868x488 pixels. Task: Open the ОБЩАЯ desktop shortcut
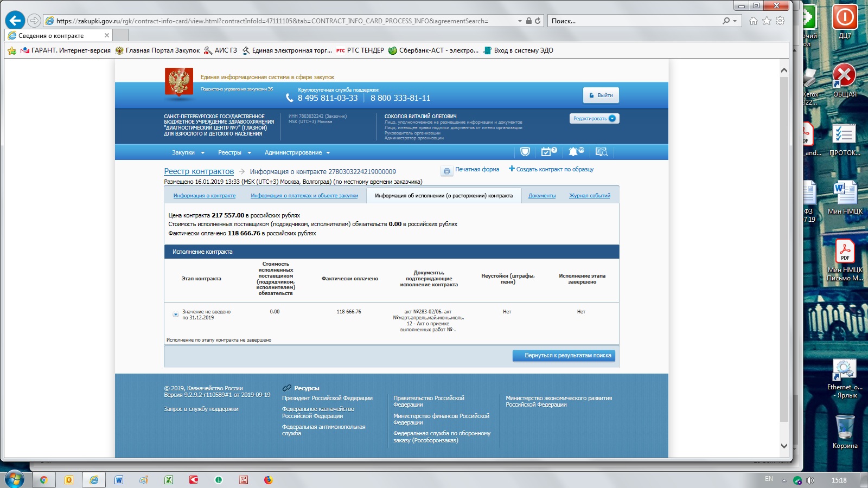coord(845,80)
